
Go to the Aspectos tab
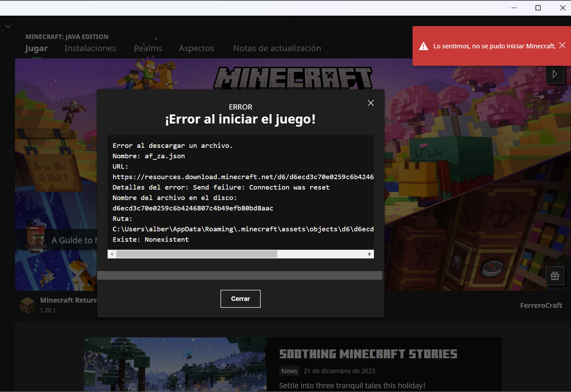tap(196, 48)
